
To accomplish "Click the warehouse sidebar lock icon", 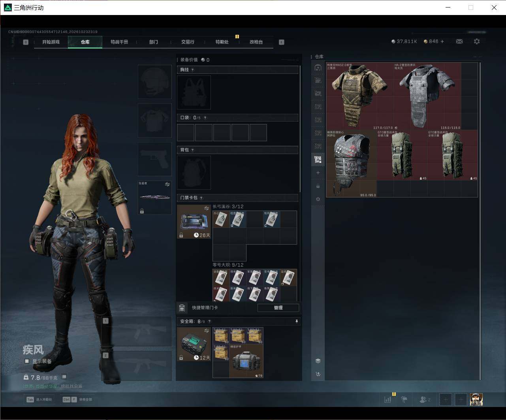I will (318, 186).
